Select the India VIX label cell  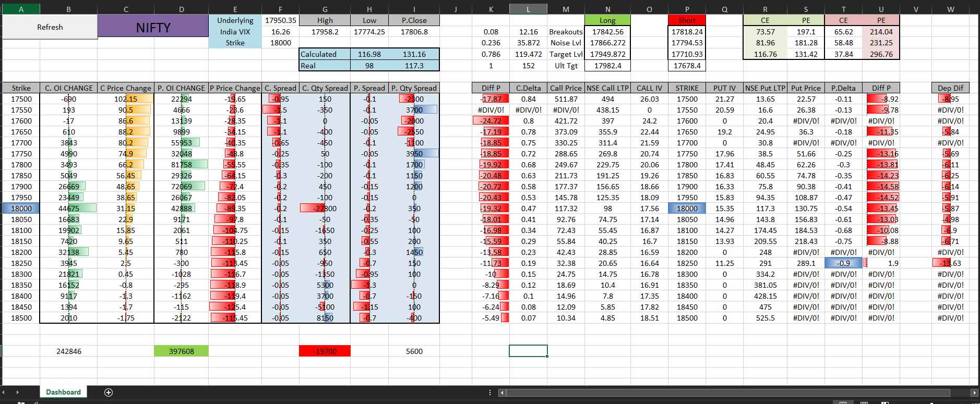coord(235,32)
